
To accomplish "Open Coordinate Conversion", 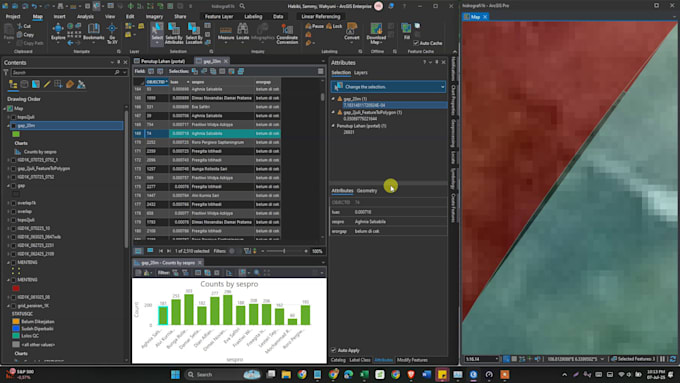I will (x=287, y=33).
